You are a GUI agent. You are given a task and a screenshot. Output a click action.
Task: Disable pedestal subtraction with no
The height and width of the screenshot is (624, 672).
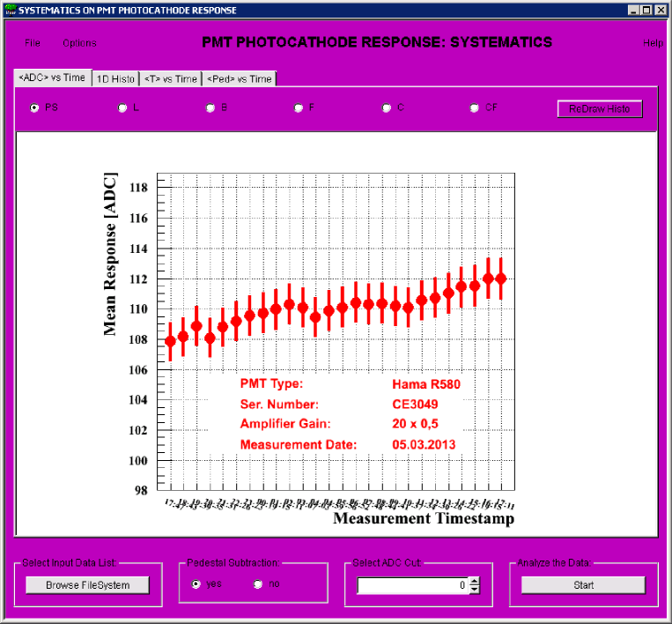point(257,584)
